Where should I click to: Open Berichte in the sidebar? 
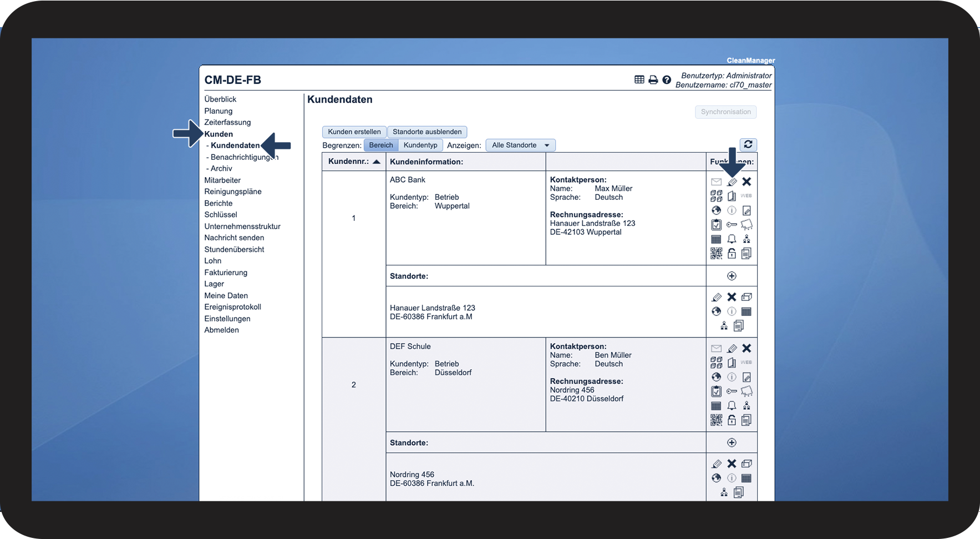[x=219, y=203]
